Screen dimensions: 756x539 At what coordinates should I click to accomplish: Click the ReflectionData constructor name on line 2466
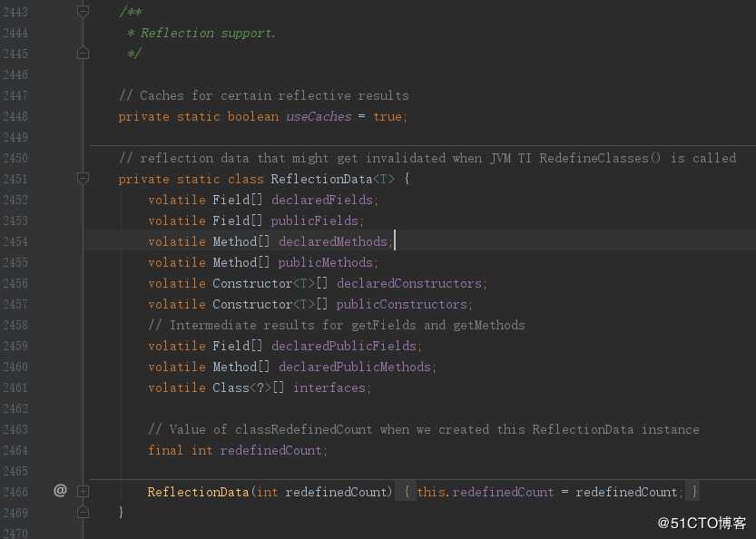[198, 492]
